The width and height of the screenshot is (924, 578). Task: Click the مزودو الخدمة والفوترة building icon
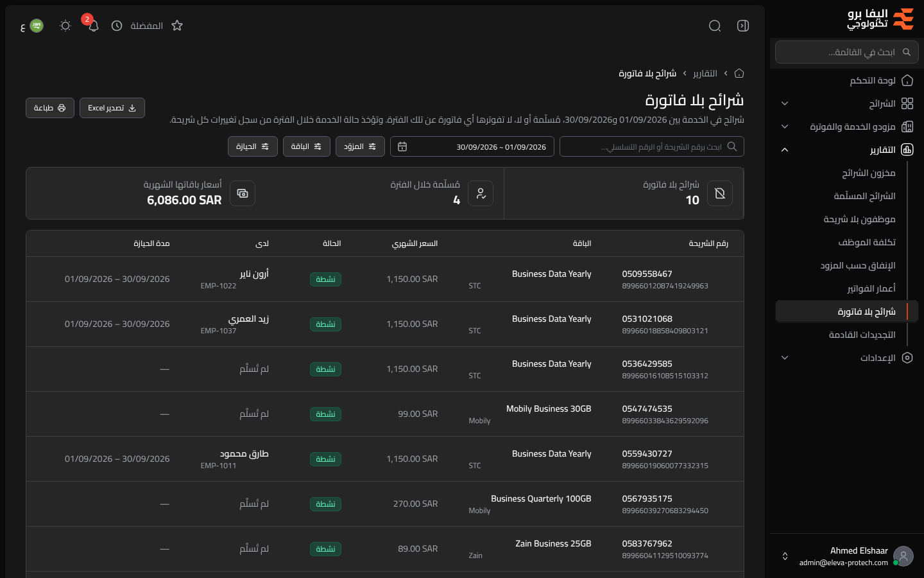click(x=907, y=127)
